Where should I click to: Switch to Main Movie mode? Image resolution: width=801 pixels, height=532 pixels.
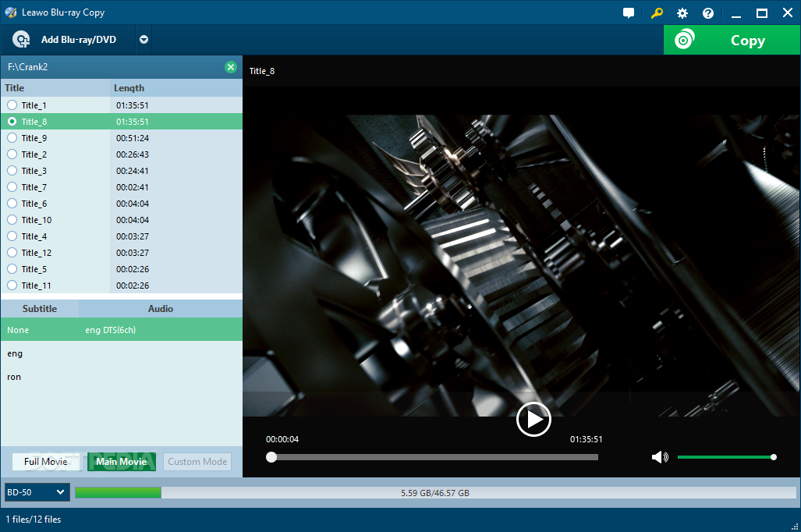click(x=122, y=462)
